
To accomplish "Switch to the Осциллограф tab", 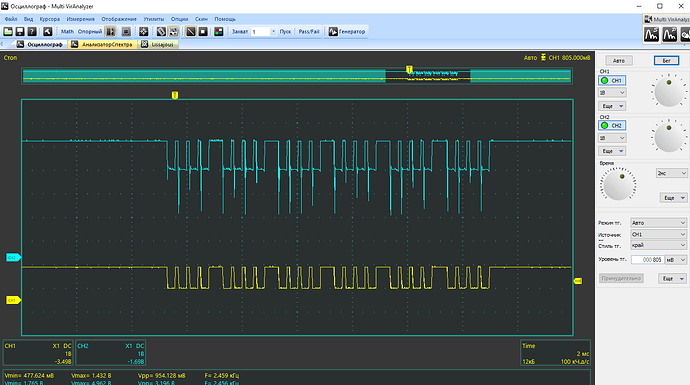I will pyautogui.click(x=40, y=44).
